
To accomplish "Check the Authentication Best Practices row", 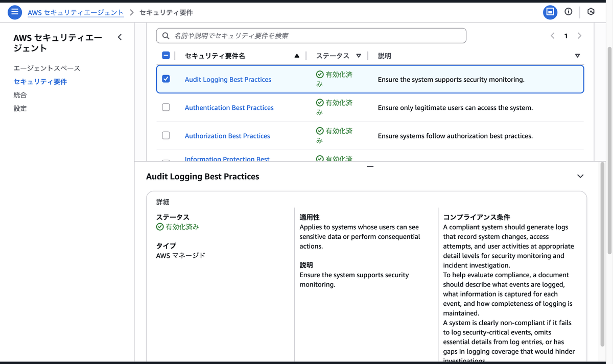I will coord(166,107).
